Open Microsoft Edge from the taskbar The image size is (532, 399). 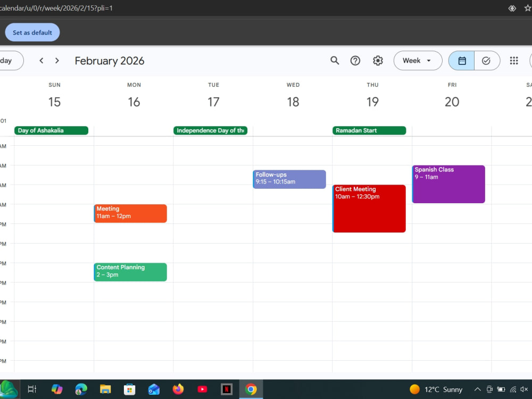pos(81,389)
